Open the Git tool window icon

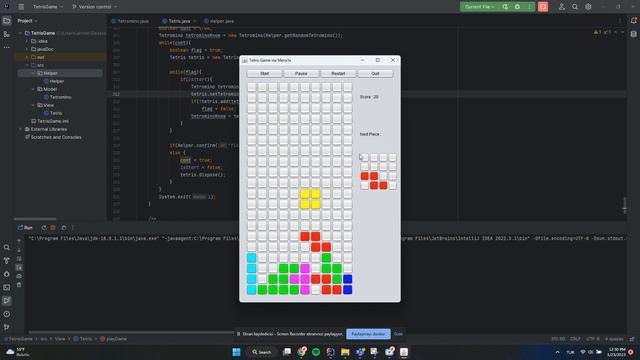[x=7, y=327]
